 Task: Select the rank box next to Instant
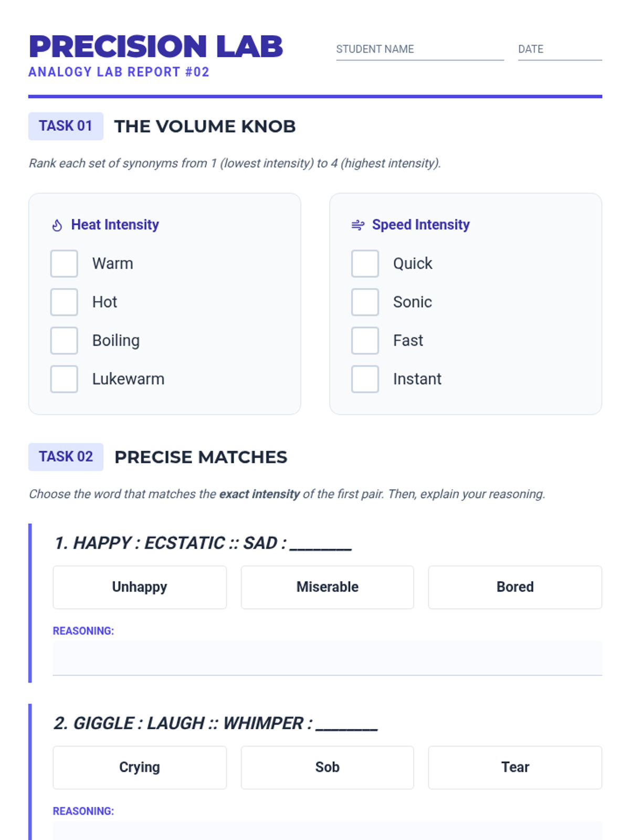coord(365,379)
